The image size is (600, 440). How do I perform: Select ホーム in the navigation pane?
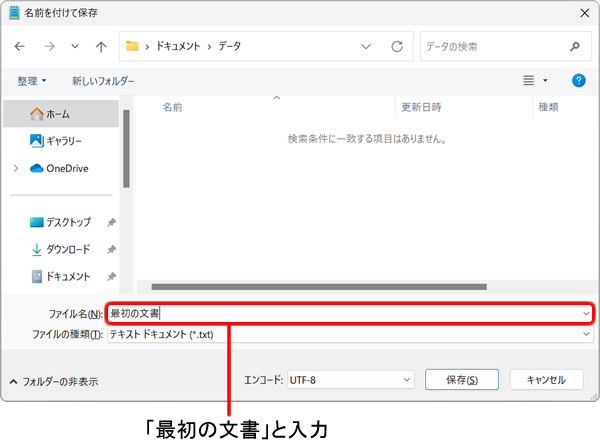click(x=58, y=114)
